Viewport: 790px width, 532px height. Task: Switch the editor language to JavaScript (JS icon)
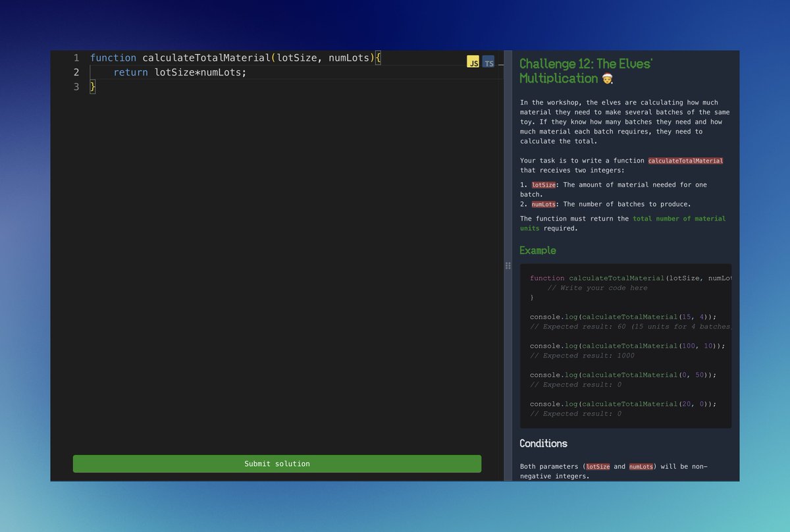click(x=473, y=62)
